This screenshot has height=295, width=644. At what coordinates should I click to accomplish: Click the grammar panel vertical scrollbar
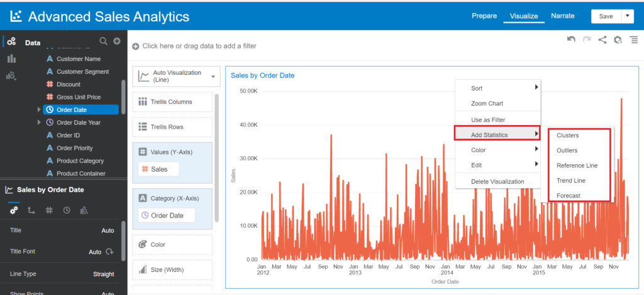coord(217,158)
